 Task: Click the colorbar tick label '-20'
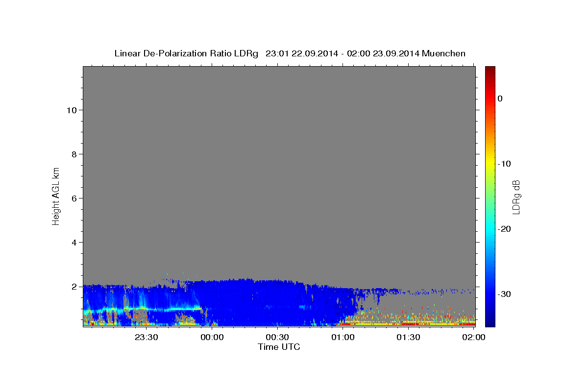tap(504, 229)
